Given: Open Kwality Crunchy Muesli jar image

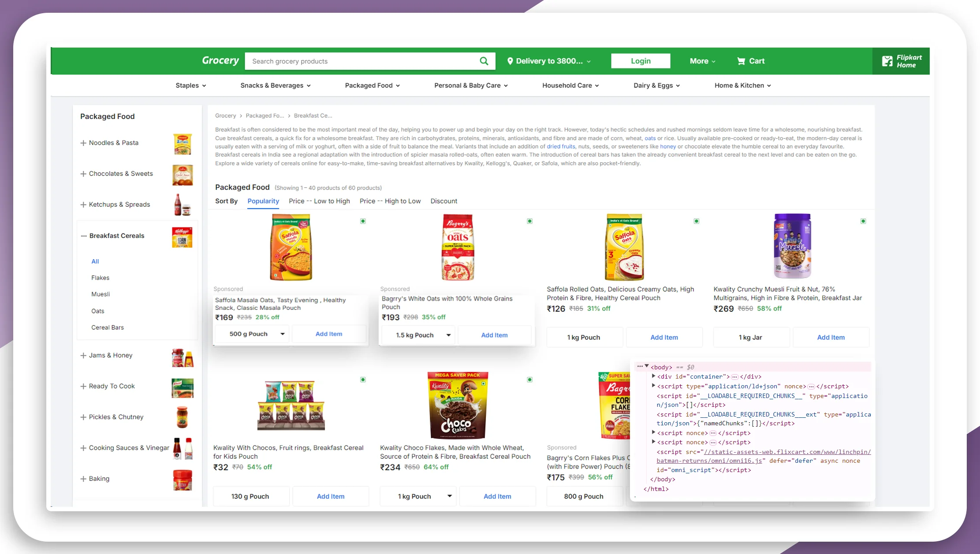Looking at the screenshot, I should (x=792, y=246).
